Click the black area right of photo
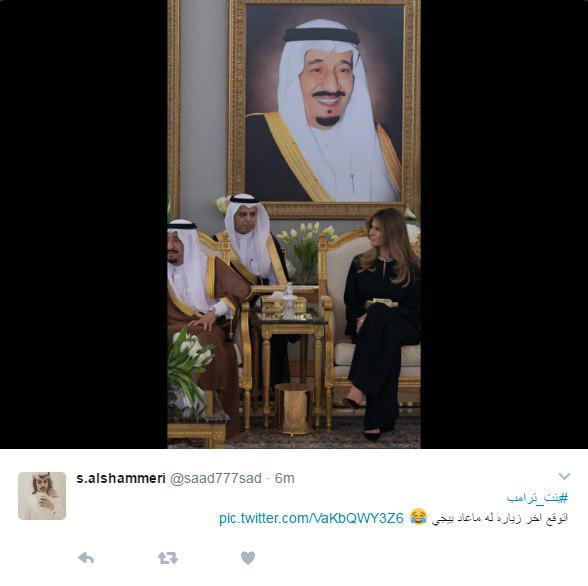Viewport: 588px width, 586px height. [504, 224]
